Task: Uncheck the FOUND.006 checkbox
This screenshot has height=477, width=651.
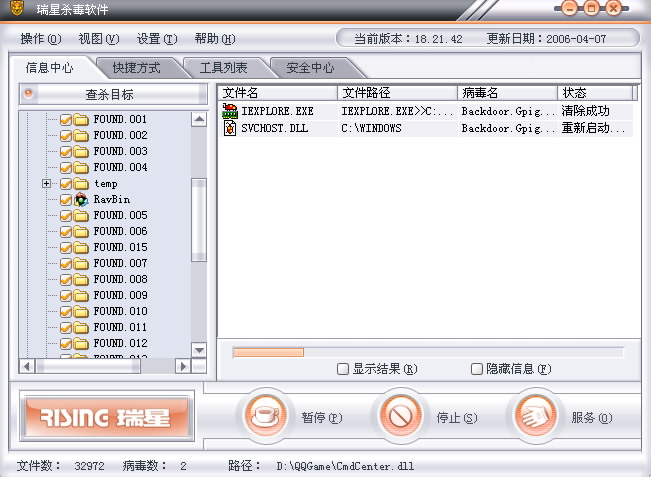Action: [66, 232]
